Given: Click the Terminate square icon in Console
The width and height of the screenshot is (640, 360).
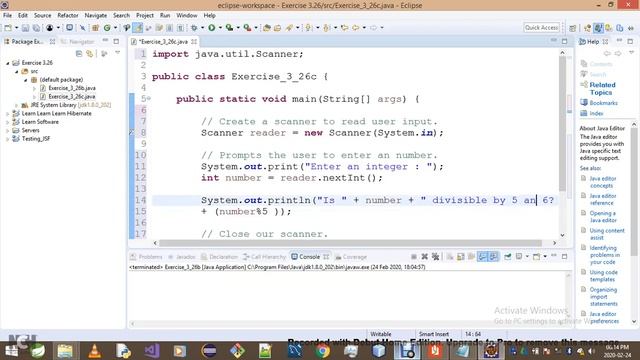Looking at the screenshot, I should [x=413, y=257].
